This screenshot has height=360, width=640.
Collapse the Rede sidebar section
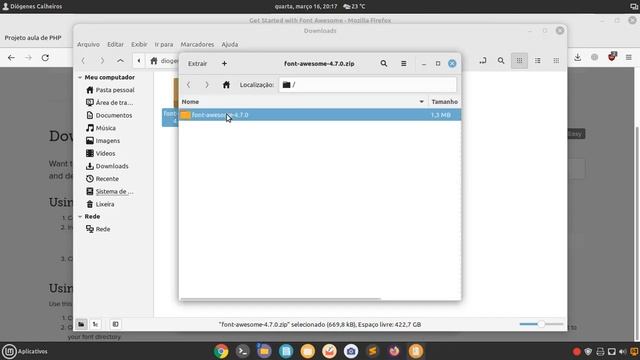pos(80,216)
